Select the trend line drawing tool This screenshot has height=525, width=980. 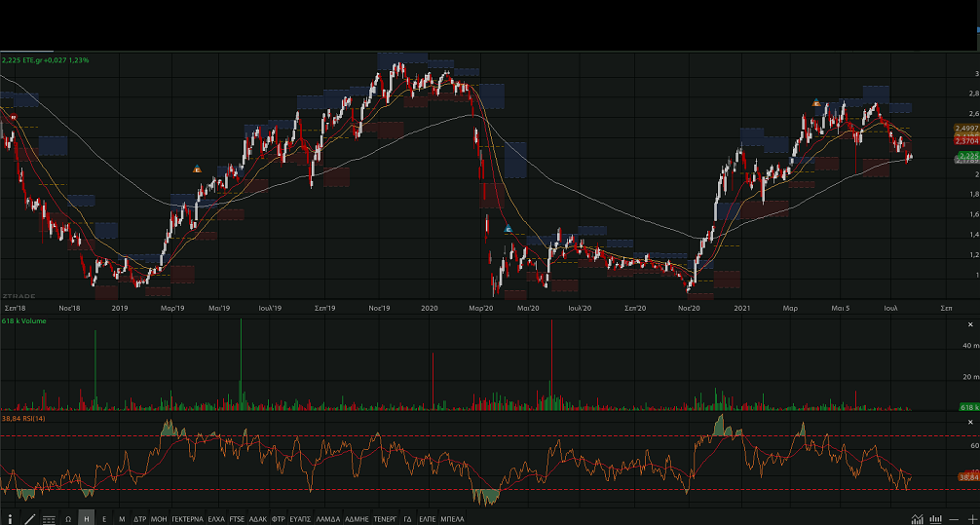(29, 519)
